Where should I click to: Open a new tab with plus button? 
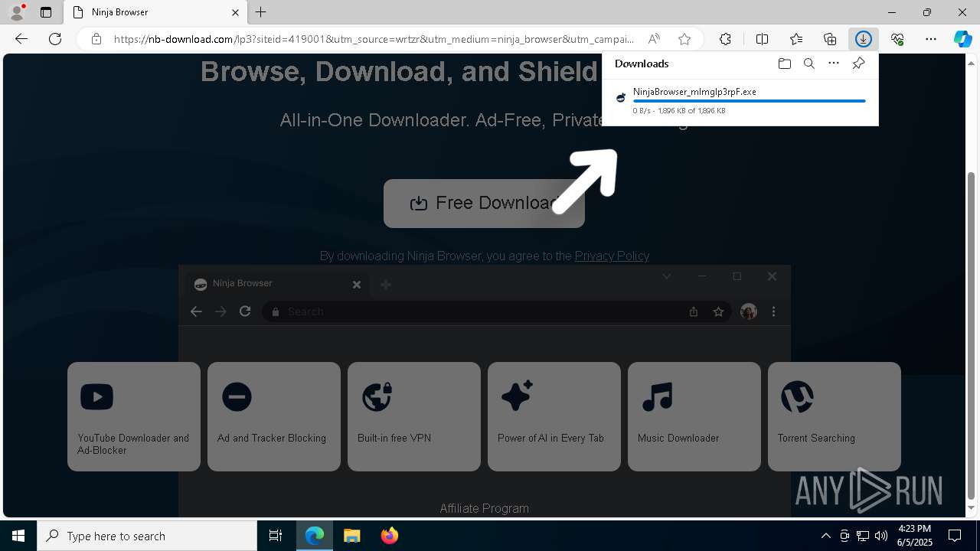click(x=261, y=12)
